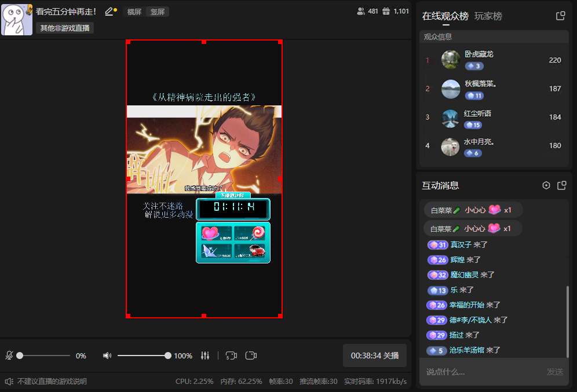The image size is (577, 392).
Task: Edit the stream title with pencil icon
Action: [x=108, y=10]
